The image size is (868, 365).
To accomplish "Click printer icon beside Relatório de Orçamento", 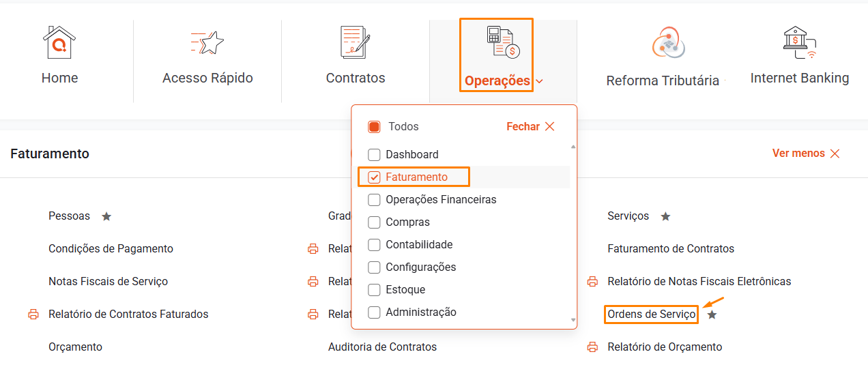I will 593,347.
